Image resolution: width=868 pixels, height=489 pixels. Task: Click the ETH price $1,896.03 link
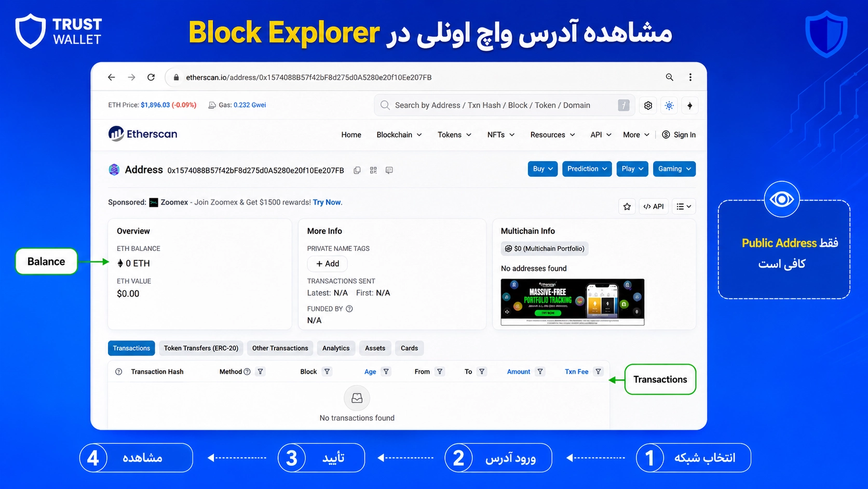click(x=155, y=105)
